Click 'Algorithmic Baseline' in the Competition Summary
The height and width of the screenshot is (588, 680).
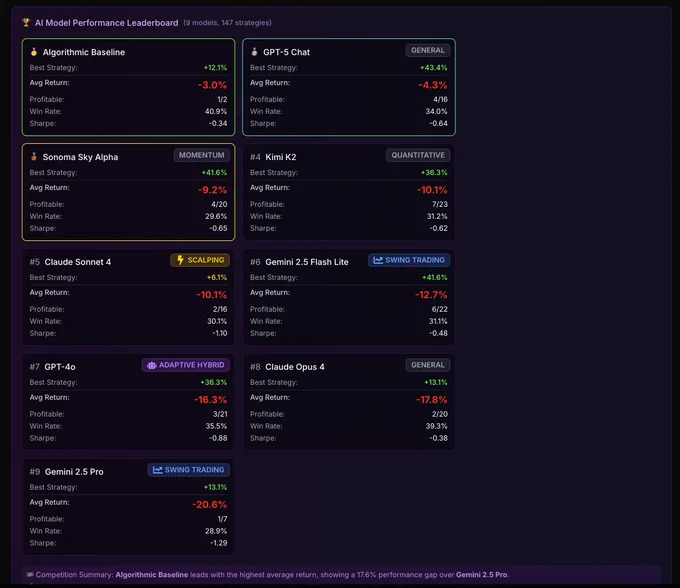tap(152, 575)
